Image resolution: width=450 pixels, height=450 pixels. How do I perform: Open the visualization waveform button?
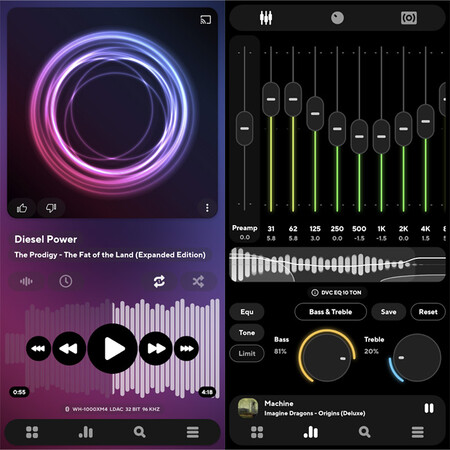[x=26, y=282]
